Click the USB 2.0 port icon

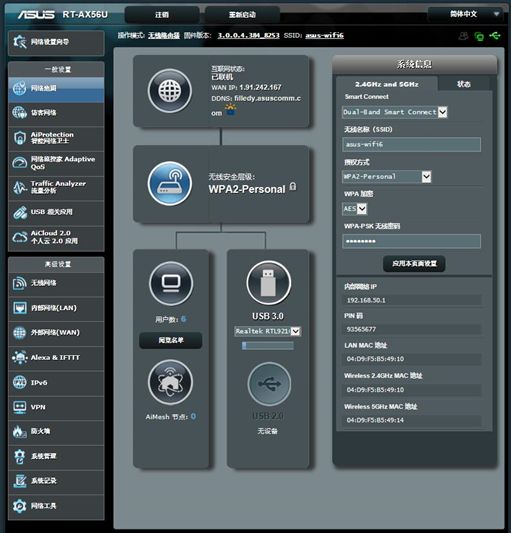point(269,383)
